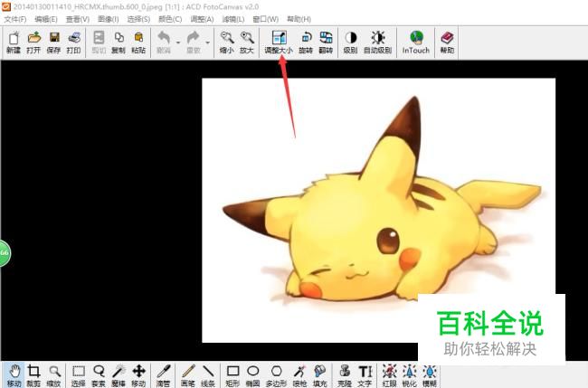Open the File (文件) menu

click(x=15, y=18)
